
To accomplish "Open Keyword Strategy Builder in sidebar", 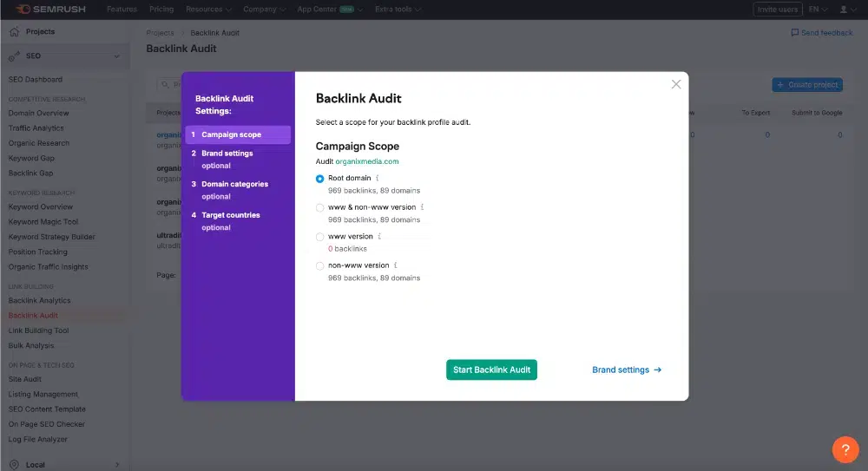I will (x=52, y=236).
